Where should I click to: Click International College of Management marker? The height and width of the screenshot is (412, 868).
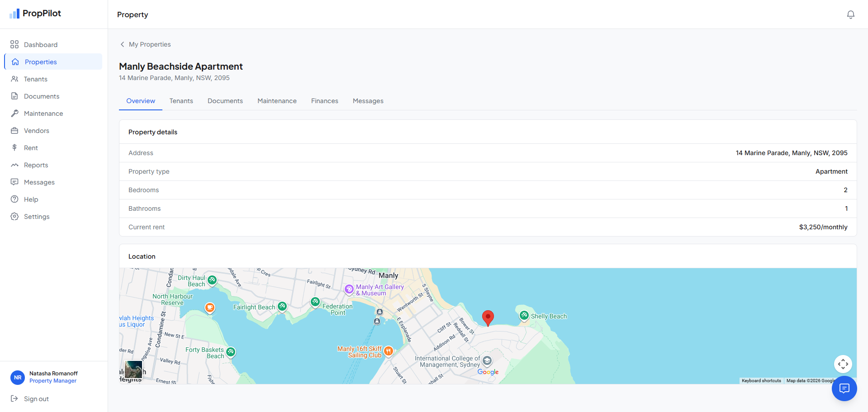click(x=487, y=361)
